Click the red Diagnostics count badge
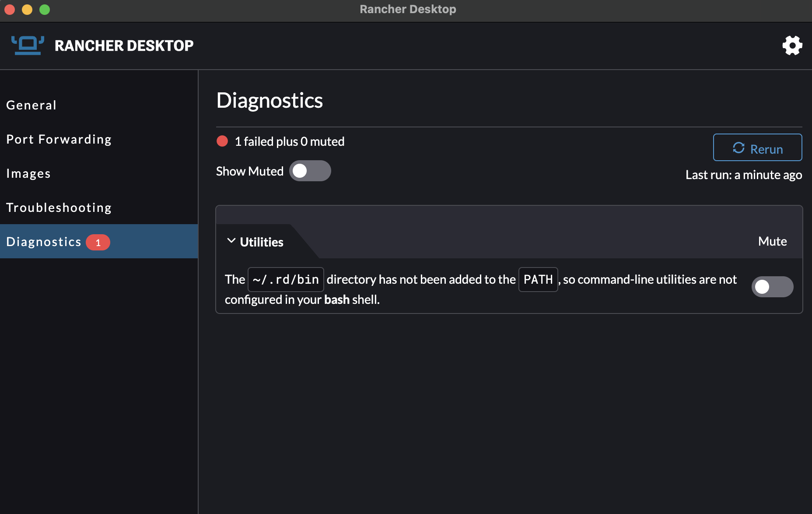812x514 pixels. [x=98, y=242]
